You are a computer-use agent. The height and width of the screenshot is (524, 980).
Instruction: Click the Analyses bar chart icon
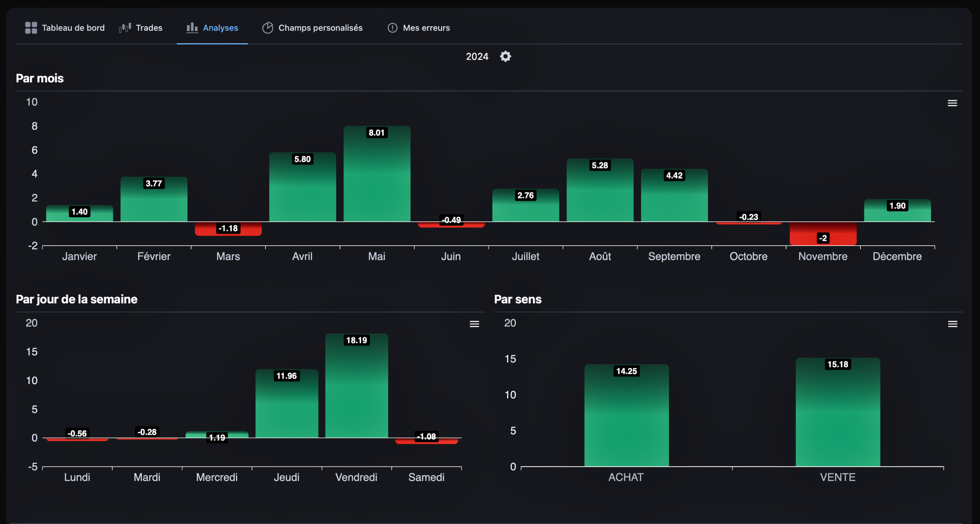pos(192,28)
